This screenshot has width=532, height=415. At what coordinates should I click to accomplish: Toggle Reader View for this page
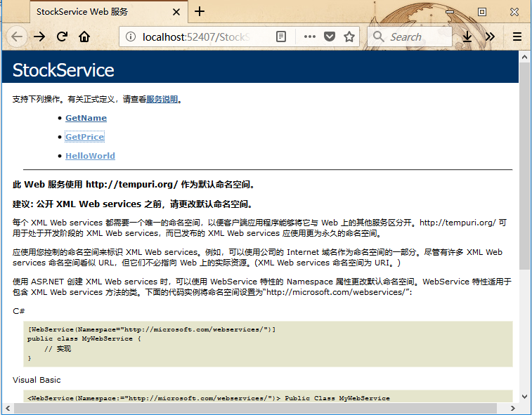[x=281, y=37]
